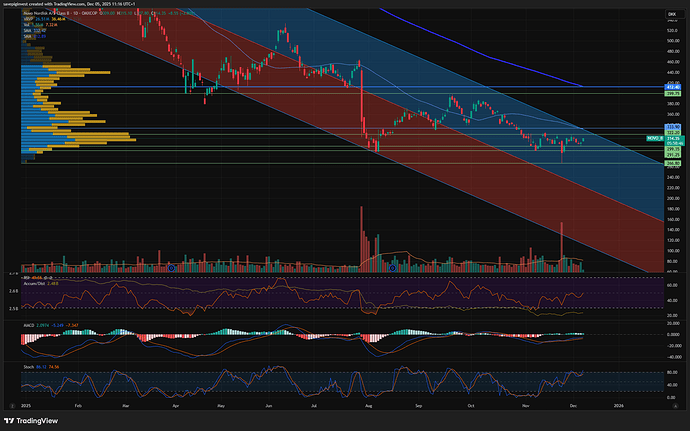Select the first SMA indicator legend label
Viewport: 690px width, 431px height.
coord(27,31)
